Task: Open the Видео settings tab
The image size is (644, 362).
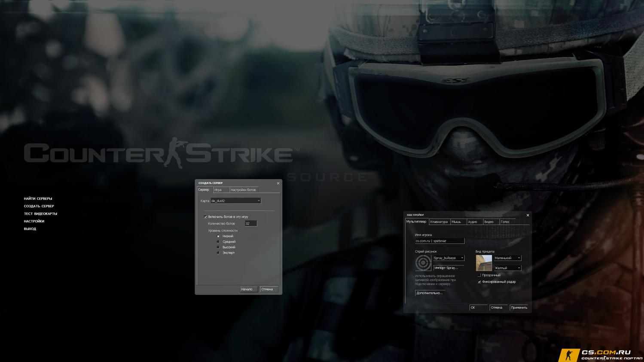Action: [491, 222]
